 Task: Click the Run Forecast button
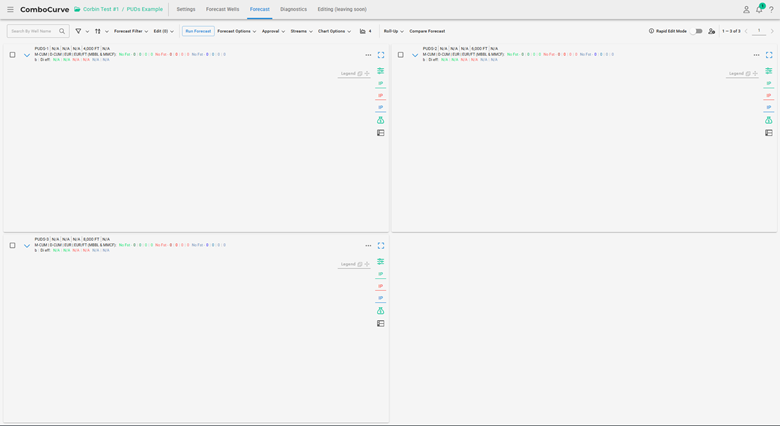198,31
